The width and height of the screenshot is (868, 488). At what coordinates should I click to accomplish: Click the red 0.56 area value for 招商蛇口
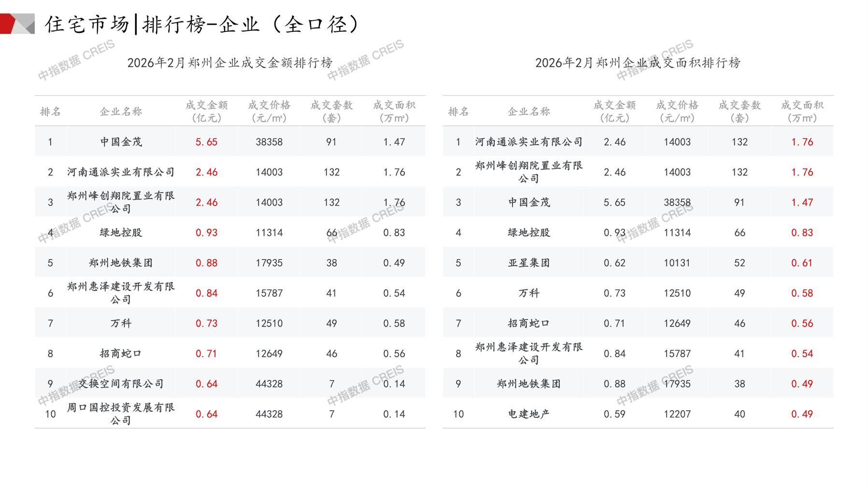pos(802,323)
